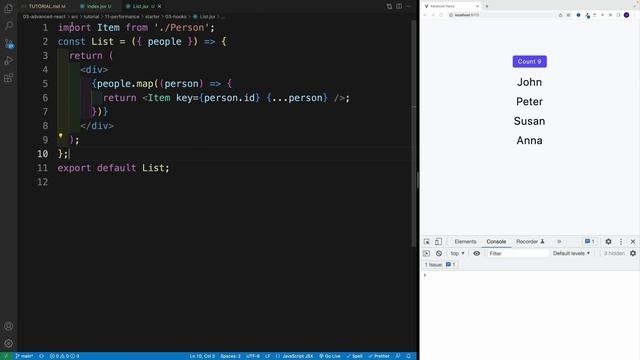Click the name Anna in the page
The width and height of the screenshot is (640, 360).
coord(529,140)
